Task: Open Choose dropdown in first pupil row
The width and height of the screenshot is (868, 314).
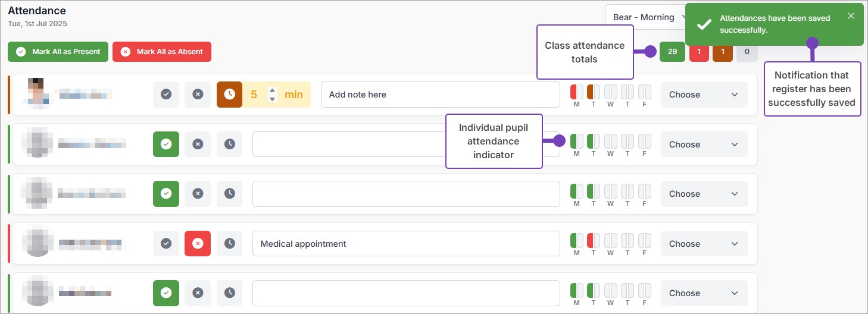Action: click(x=704, y=95)
